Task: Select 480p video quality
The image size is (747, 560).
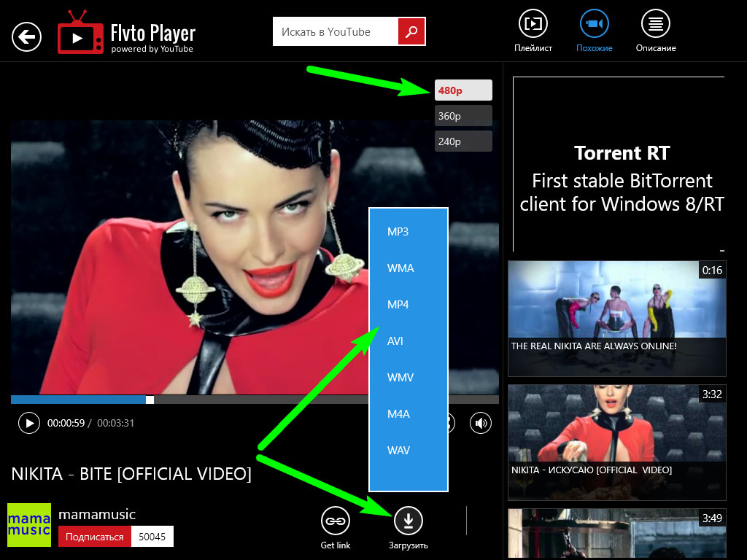Action: (x=463, y=90)
